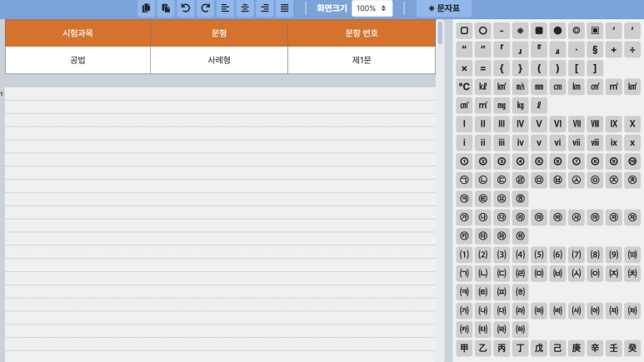Viewport: 644px width, 362px height.
Task: Insert the mg unit symbol
Action: (502, 106)
